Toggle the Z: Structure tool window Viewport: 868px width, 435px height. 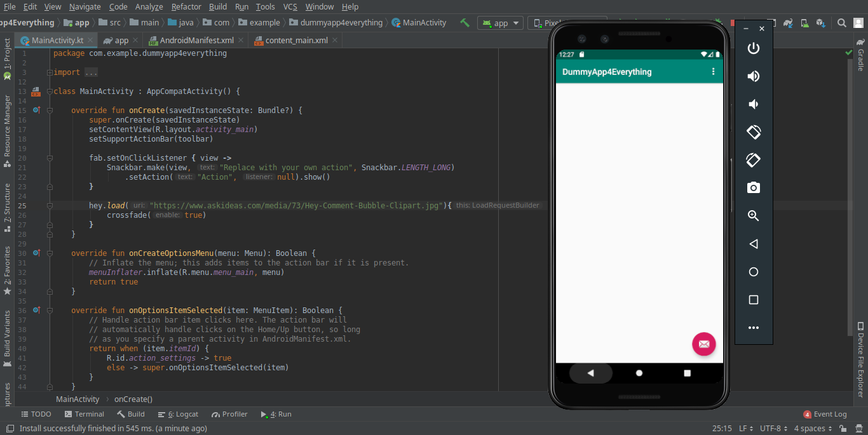coord(7,208)
